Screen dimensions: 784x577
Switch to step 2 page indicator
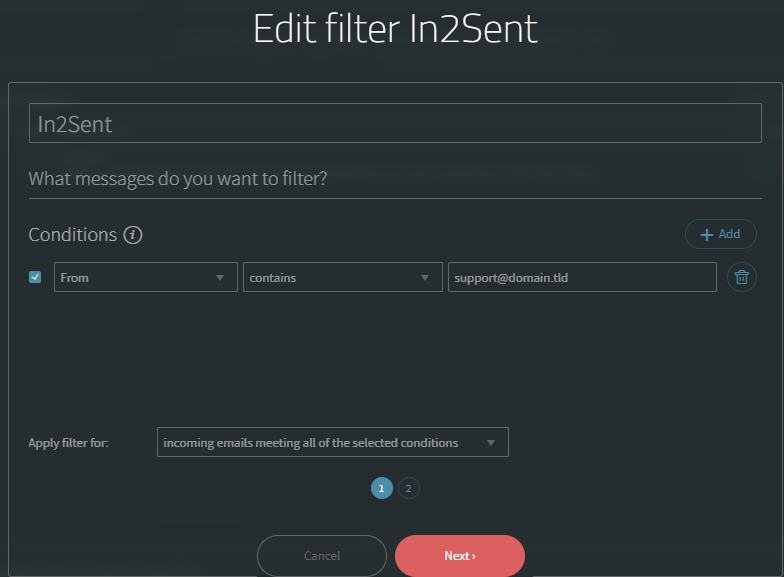click(408, 488)
